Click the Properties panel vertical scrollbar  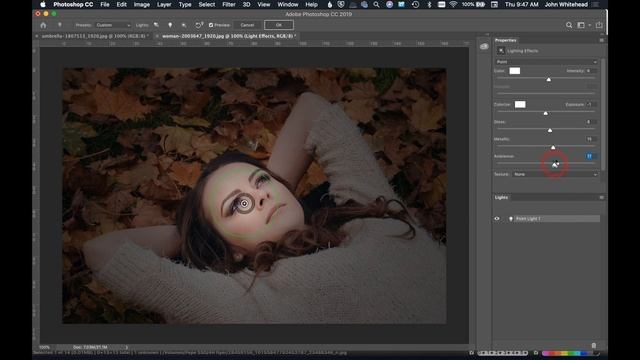coord(603,114)
